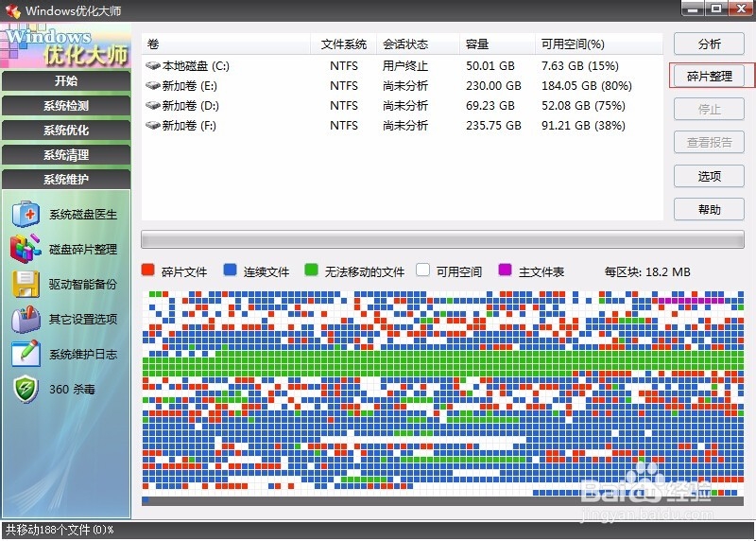Image resolution: width=756 pixels, height=541 pixels.
Task: Start defrag with 碎片整理 button
Action: [709, 76]
